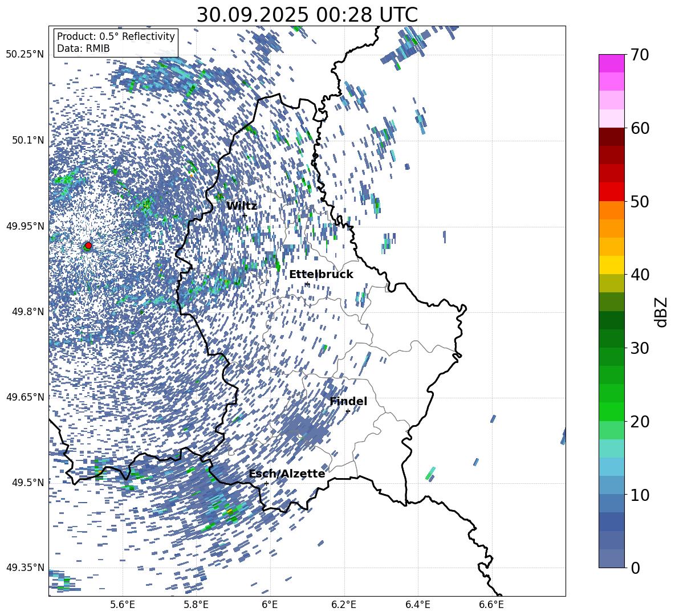Click the 50 label on colorbar
Image resolution: width=675 pixels, height=616 pixels.
[x=640, y=201]
